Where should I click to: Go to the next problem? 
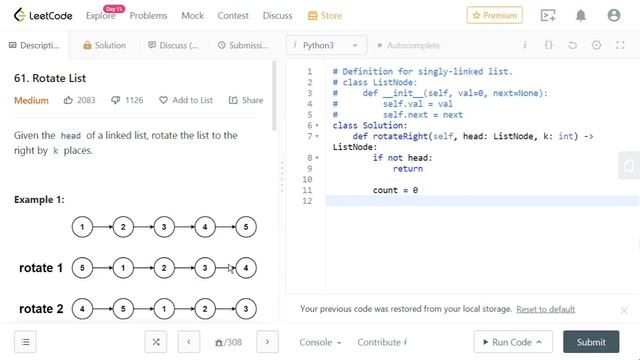coord(267,342)
